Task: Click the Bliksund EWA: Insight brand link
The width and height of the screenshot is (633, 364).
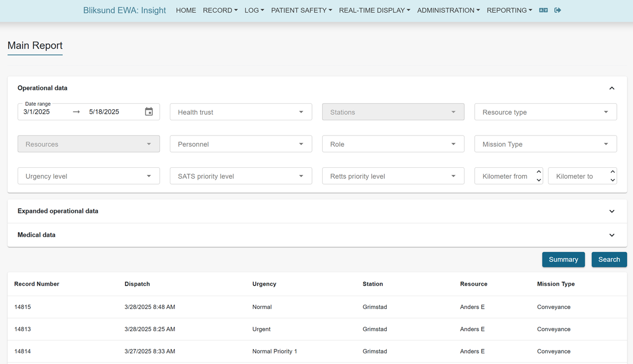Action: tap(124, 10)
